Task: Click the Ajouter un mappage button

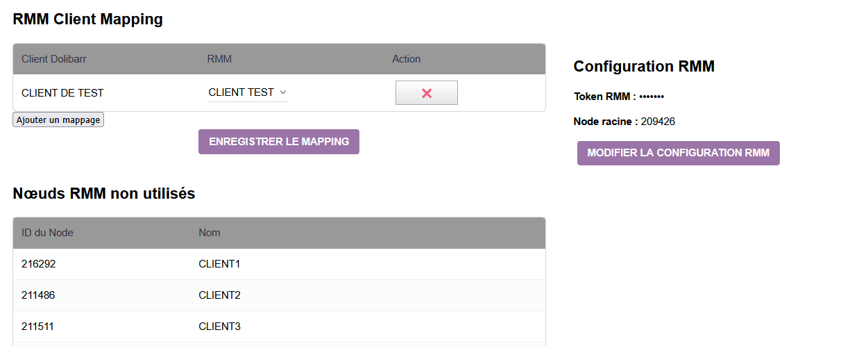Action: coord(58,120)
